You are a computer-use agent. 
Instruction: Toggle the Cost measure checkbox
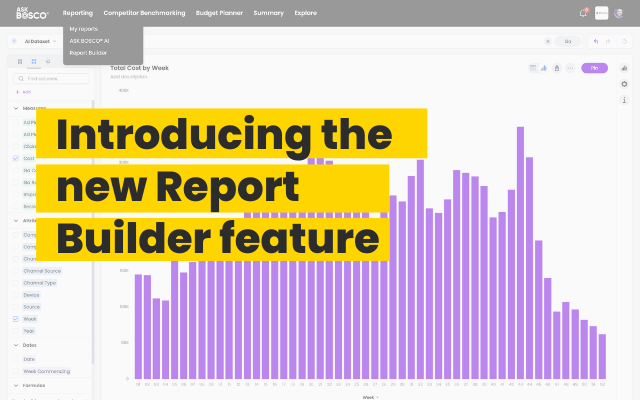tap(16, 158)
